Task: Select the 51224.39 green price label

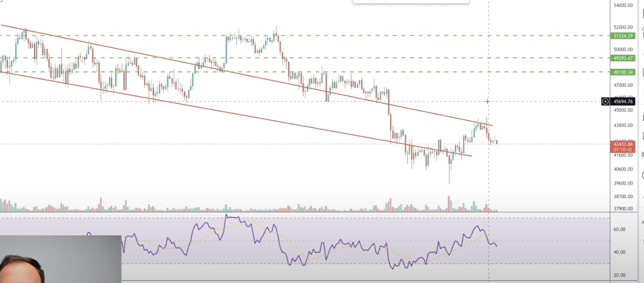Action: 623,36
